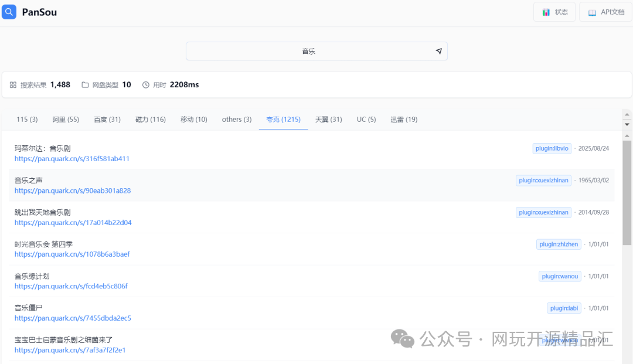Screen dimensions: 633x364
Task: Click the PanSou magnifier logo icon
Action: pyautogui.click(x=10, y=12)
